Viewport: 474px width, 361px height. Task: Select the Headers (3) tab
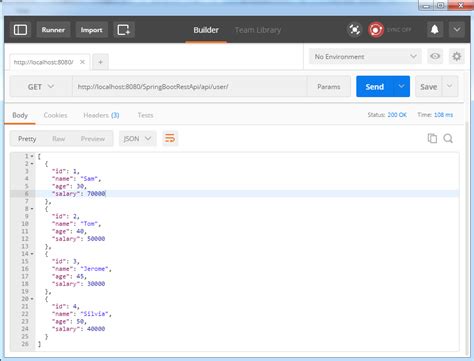point(101,115)
